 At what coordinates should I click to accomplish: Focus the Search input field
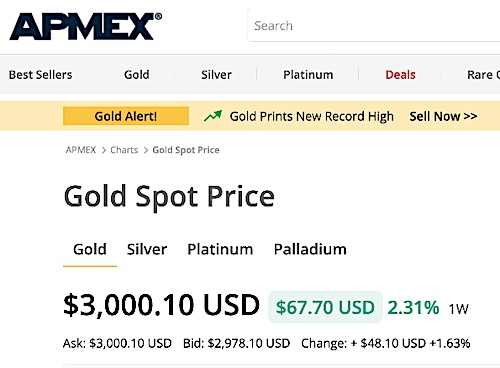tap(373, 26)
